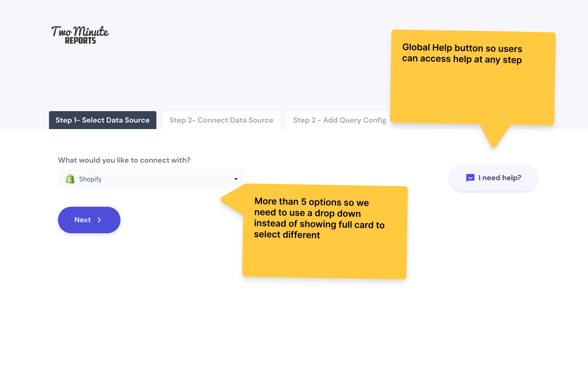Switch to Step 2- Connect Data Source tab
588x384 pixels.
pos(221,120)
